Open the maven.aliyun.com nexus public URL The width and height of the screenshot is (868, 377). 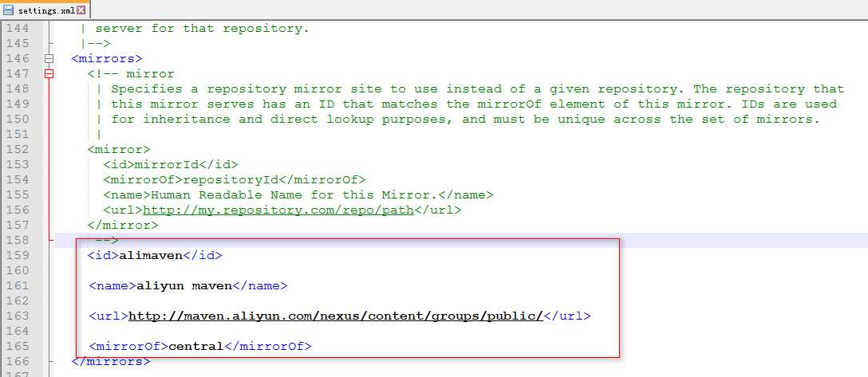[x=335, y=316]
